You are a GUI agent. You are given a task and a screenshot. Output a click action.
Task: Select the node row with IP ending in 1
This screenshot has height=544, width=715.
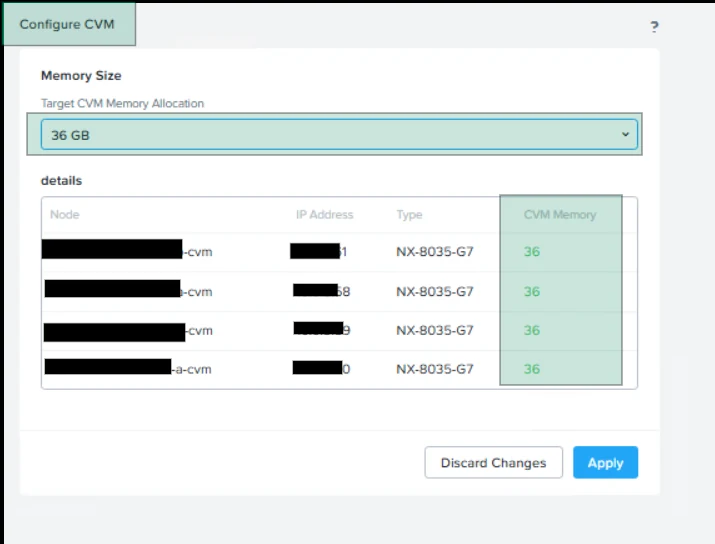[x=339, y=252]
